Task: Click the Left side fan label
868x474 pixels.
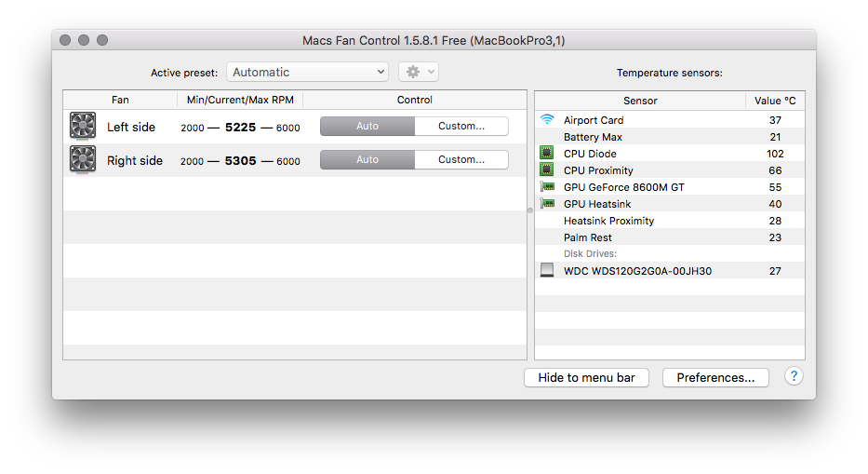Action: tap(131, 127)
